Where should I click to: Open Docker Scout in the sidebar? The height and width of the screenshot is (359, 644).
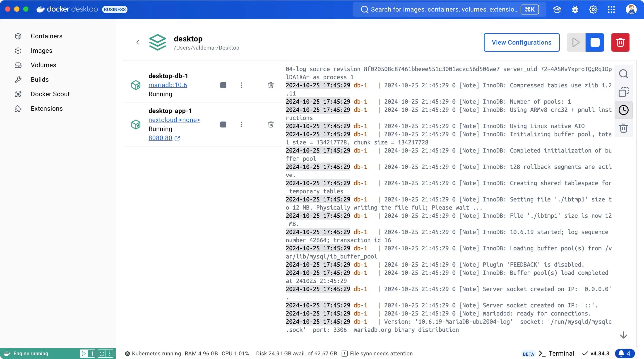pyautogui.click(x=50, y=94)
